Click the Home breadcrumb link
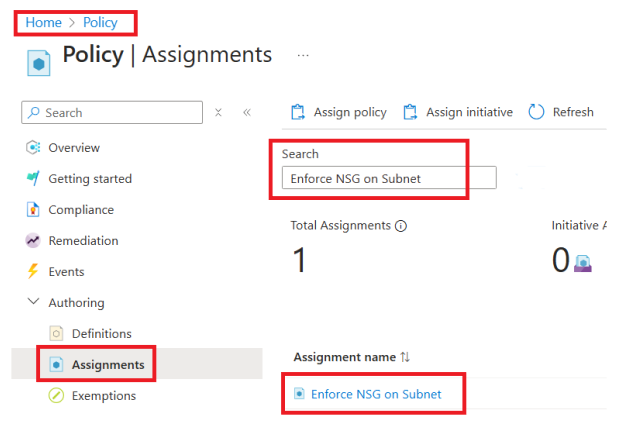617x423 pixels. coord(43,22)
